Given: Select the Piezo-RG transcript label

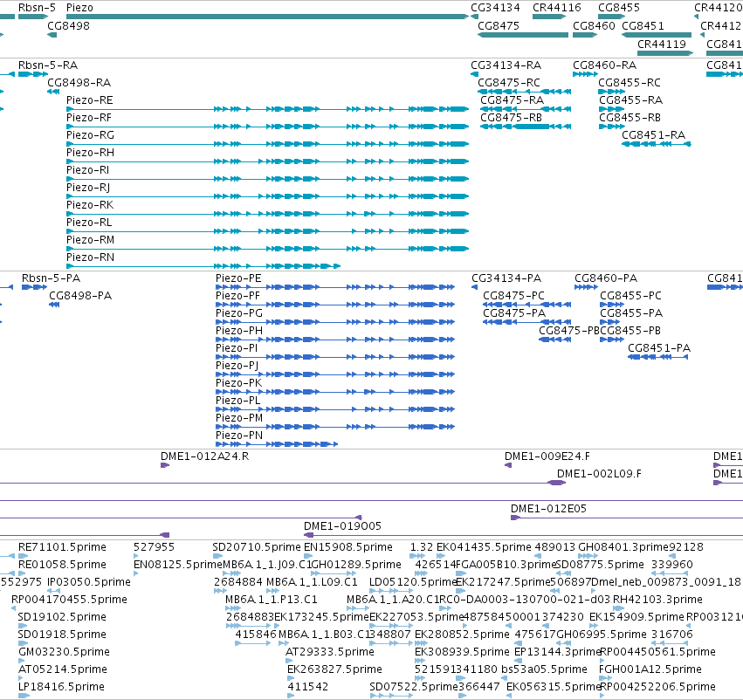Looking at the screenshot, I should (x=90, y=135).
